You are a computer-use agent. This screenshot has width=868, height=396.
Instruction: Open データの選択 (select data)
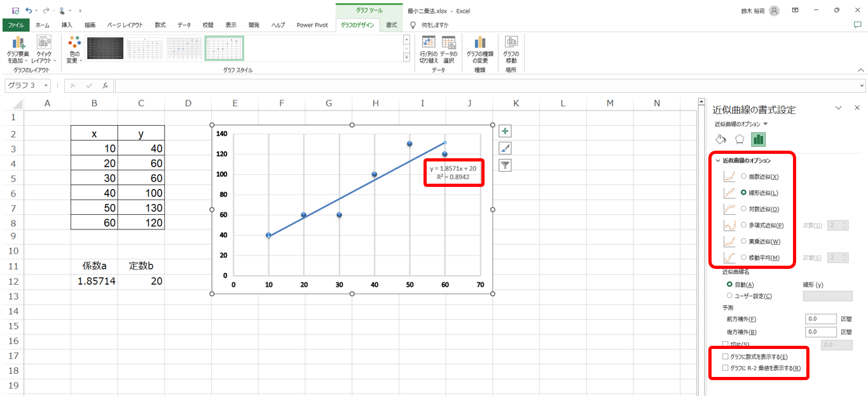(x=449, y=50)
